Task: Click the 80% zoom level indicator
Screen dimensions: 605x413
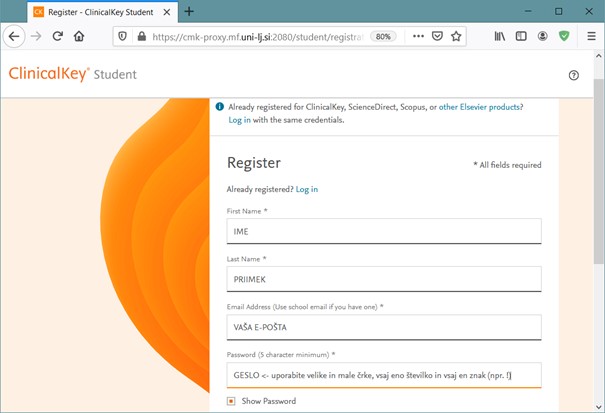Action: pos(382,36)
